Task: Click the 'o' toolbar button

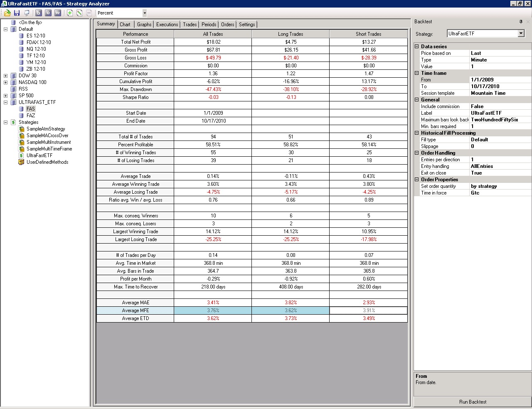Action: (x=48, y=13)
